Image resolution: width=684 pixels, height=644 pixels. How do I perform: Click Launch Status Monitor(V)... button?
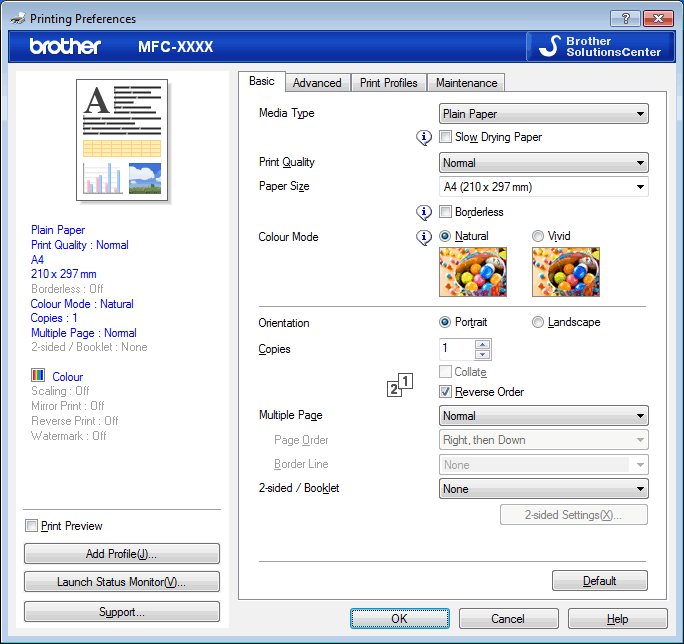point(122,582)
